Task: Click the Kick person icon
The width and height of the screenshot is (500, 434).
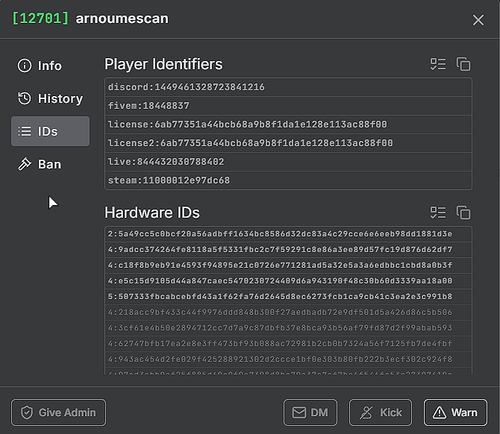Action: coord(366,413)
